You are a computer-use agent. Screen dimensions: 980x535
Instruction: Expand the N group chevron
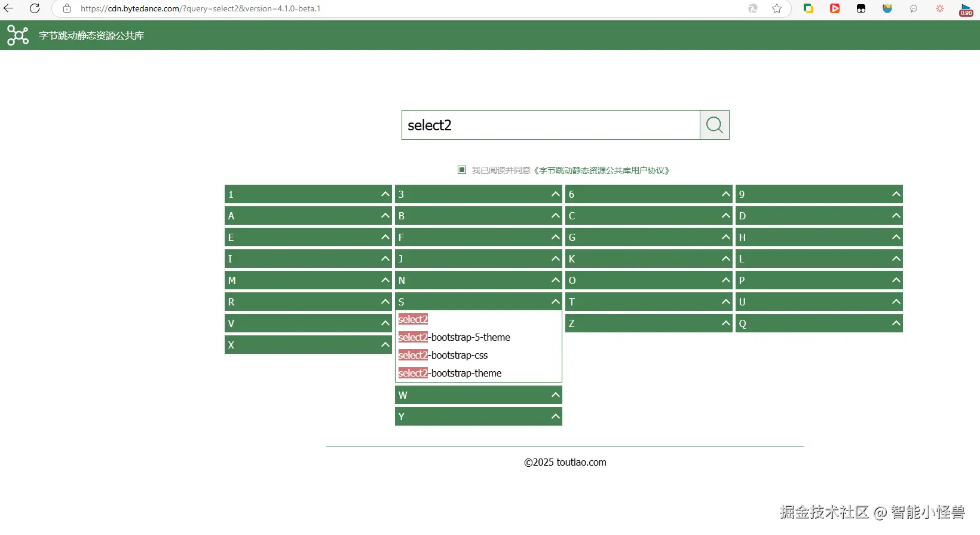point(556,280)
